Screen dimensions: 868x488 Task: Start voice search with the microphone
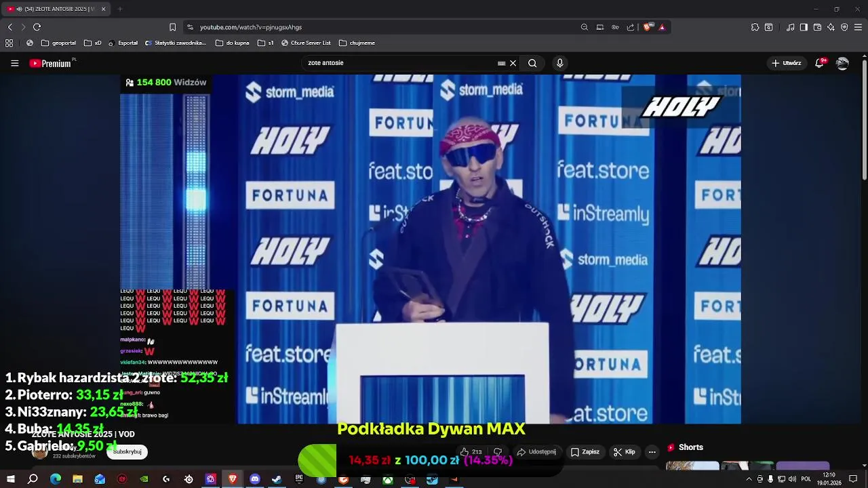click(559, 63)
